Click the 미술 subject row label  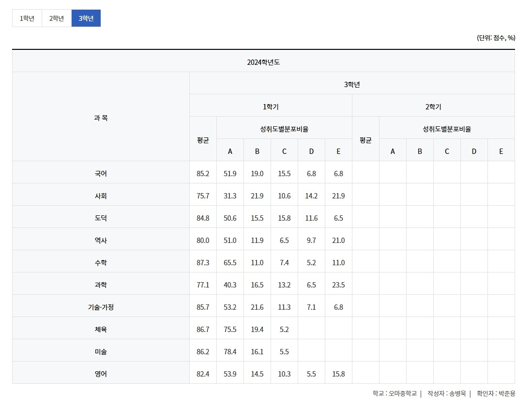click(x=101, y=351)
